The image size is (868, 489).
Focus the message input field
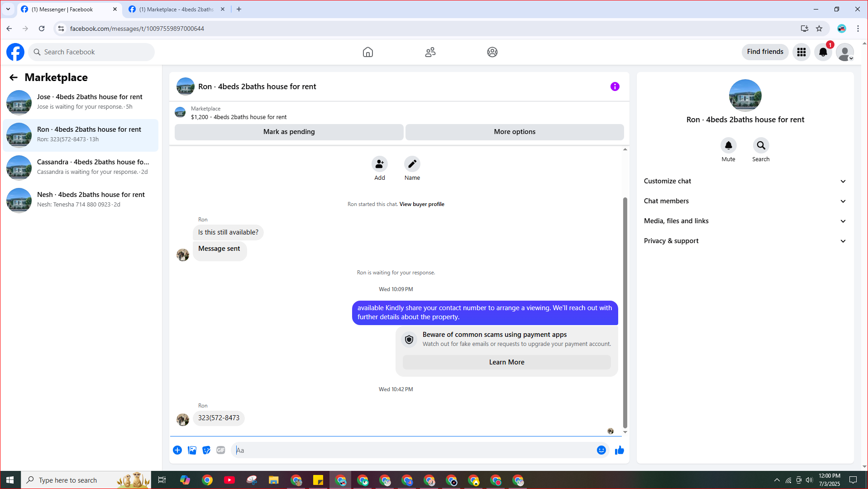(414, 450)
